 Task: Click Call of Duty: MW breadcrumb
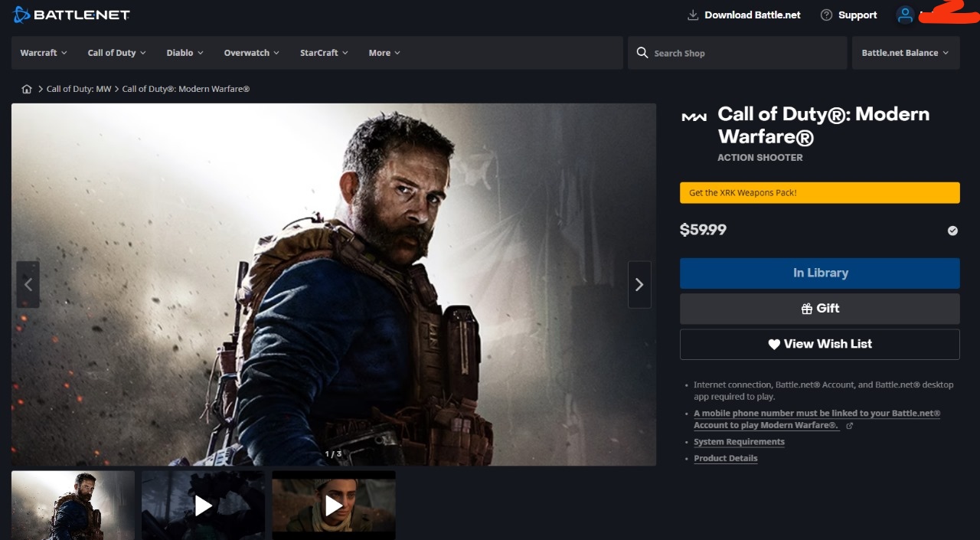(x=79, y=89)
